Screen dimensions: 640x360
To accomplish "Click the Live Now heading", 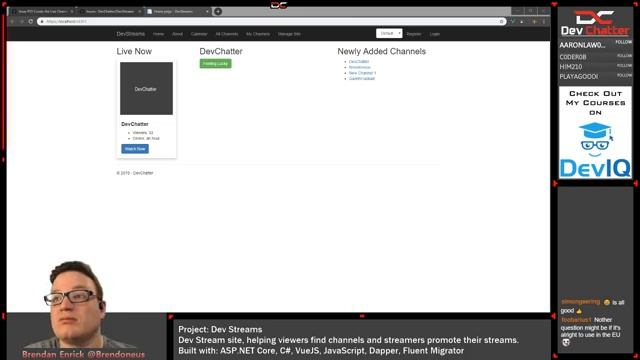I will click(x=134, y=51).
